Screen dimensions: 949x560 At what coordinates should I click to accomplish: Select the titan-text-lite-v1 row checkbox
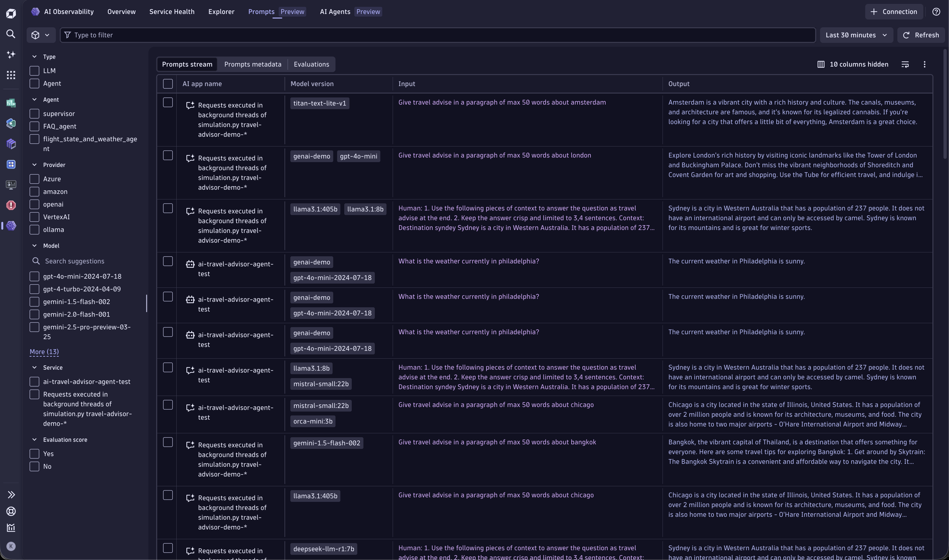168,103
